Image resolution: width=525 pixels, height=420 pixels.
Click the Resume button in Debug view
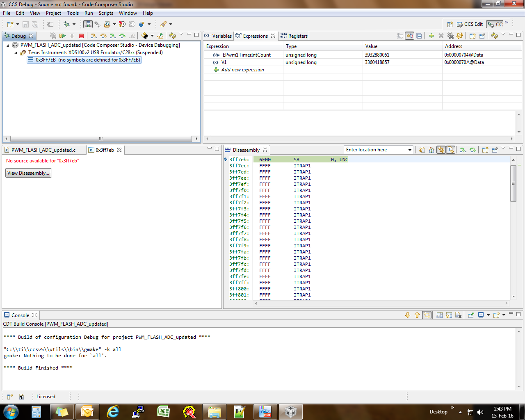[x=63, y=36]
